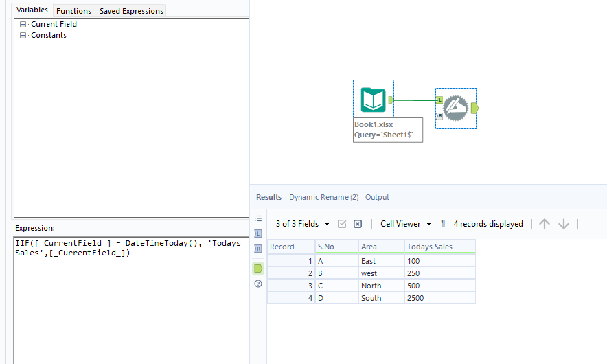Click the Dynamic Rename output anchor
The image size is (607, 364).
pos(474,109)
